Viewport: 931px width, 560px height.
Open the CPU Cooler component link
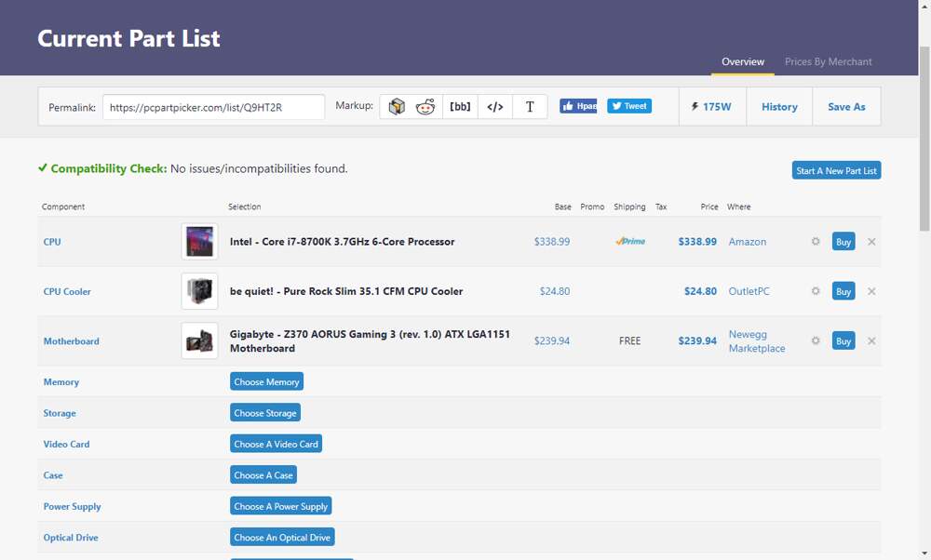click(67, 292)
